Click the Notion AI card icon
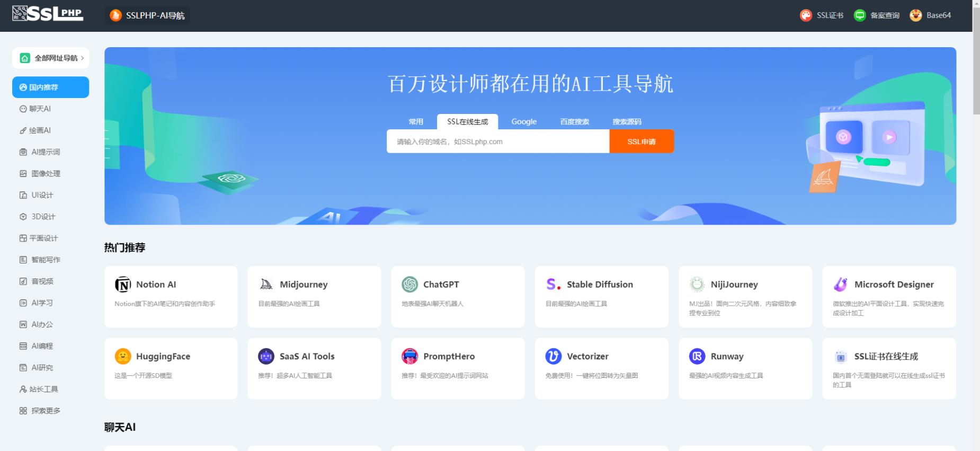 [123, 285]
